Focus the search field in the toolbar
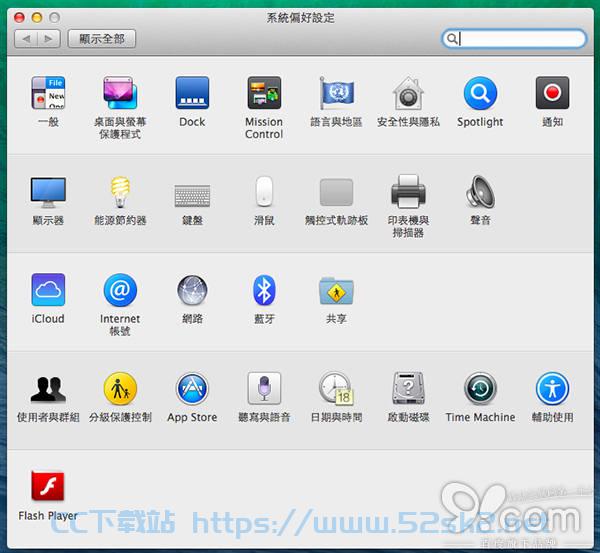This screenshot has height=553, width=600. click(x=514, y=39)
